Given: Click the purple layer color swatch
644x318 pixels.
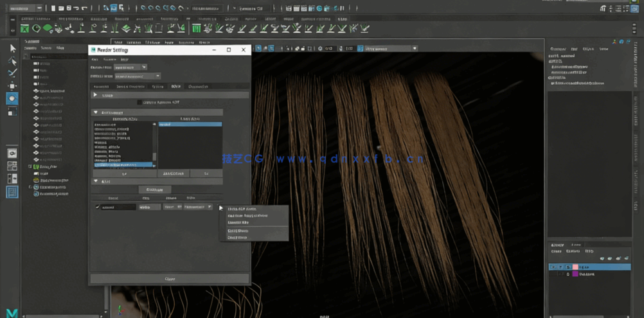Looking at the screenshot, I should click(x=575, y=274).
